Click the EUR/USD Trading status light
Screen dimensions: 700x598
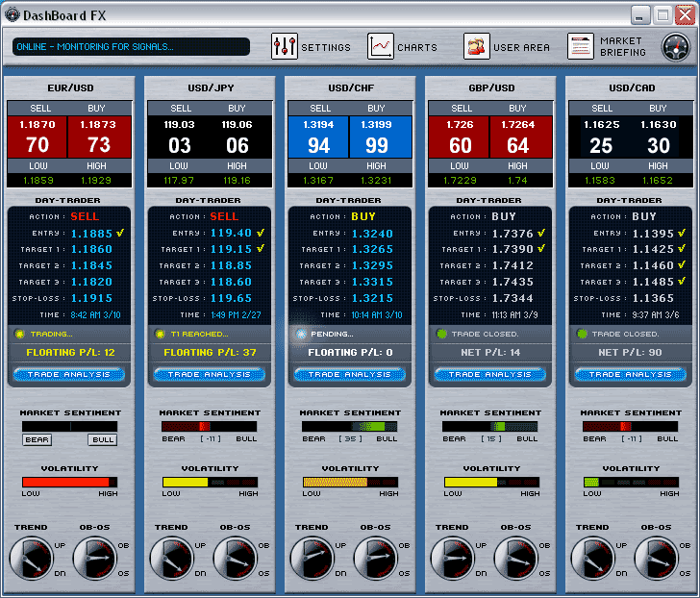click(19, 334)
